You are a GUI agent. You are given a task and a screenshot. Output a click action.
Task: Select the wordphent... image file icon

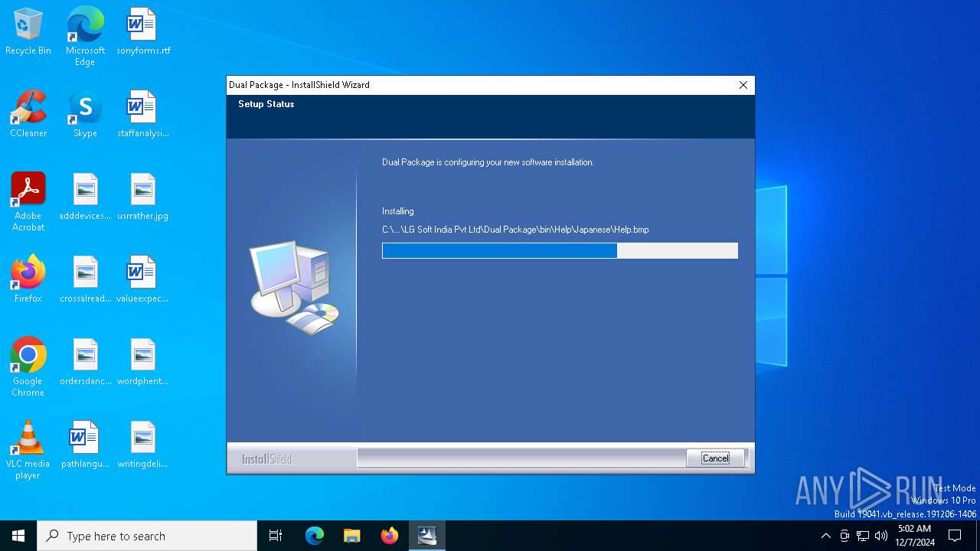click(x=143, y=362)
